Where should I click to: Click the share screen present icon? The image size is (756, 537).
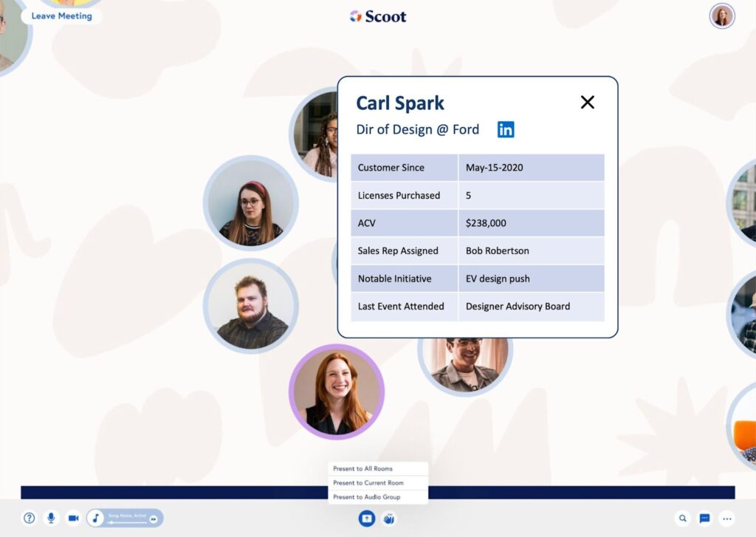[x=367, y=519]
